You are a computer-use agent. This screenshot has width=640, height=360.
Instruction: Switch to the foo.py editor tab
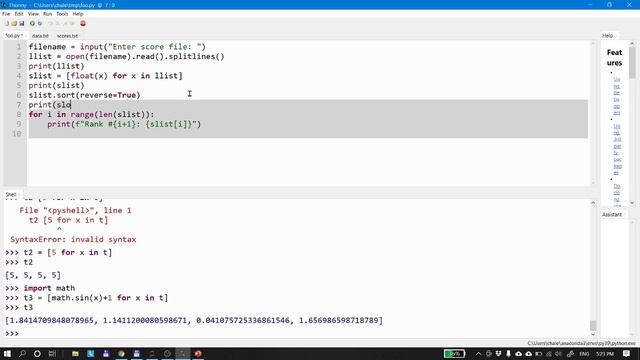point(14,36)
